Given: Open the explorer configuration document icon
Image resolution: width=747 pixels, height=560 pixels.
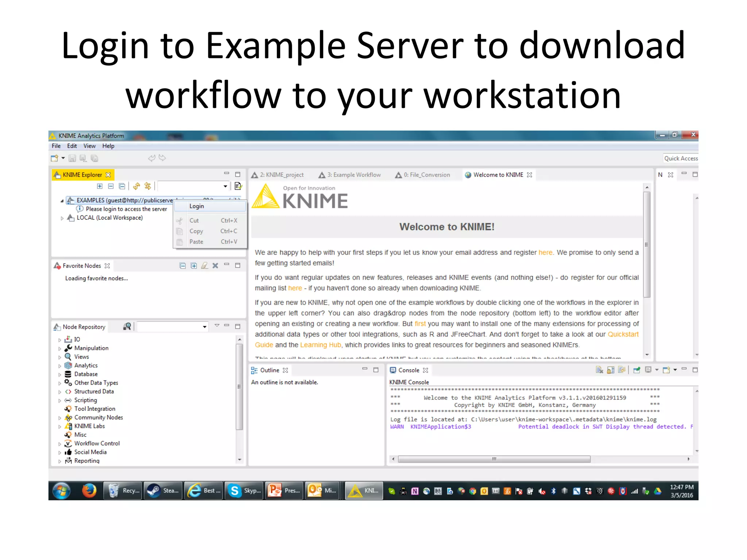Looking at the screenshot, I should [x=238, y=186].
